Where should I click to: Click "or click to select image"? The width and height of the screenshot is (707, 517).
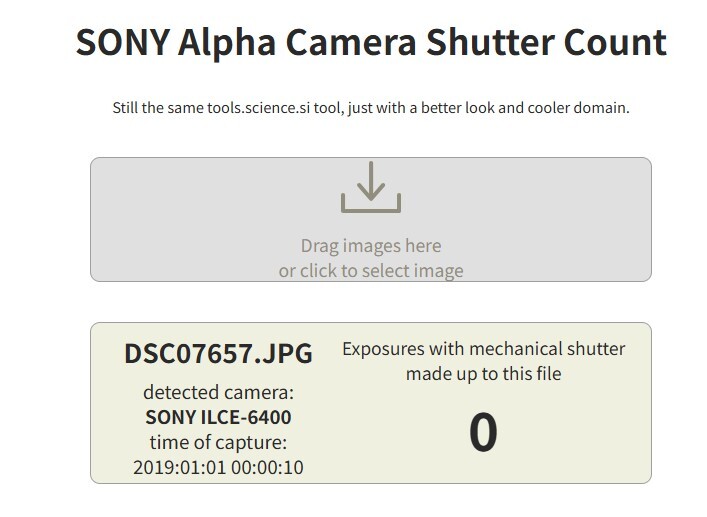371,271
